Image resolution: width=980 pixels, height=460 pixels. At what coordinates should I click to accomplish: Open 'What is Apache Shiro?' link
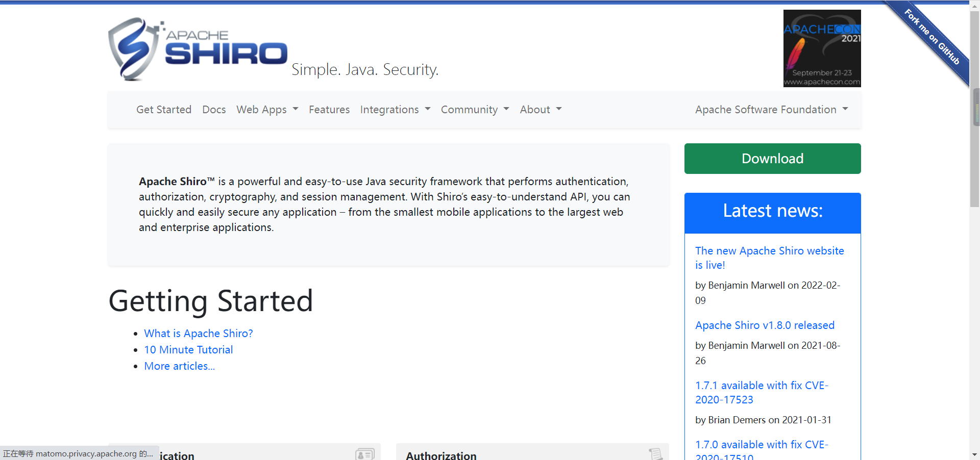199,334
